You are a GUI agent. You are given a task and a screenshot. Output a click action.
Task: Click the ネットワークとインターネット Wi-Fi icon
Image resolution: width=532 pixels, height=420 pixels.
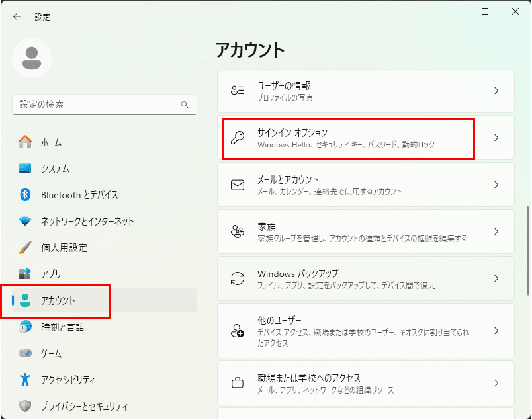[25, 221]
